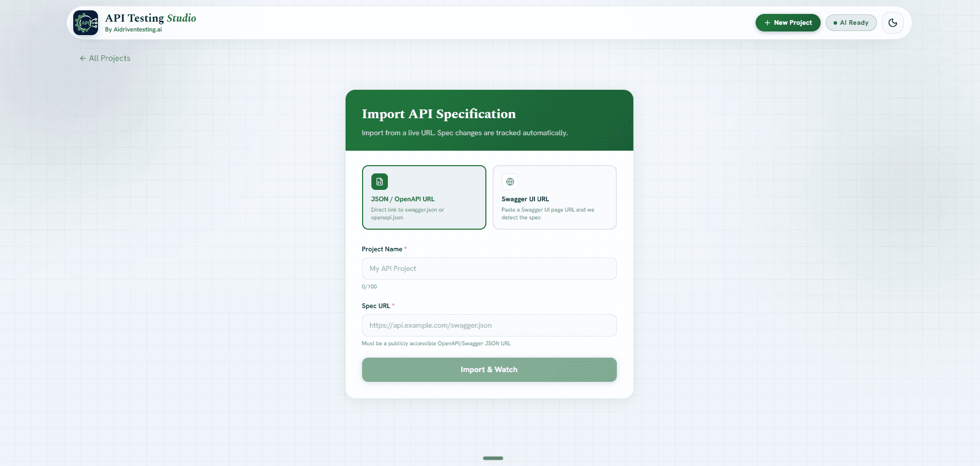This screenshot has height=466, width=980.
Task: Focus the Spec URL input field
Action: pos(489,325)
